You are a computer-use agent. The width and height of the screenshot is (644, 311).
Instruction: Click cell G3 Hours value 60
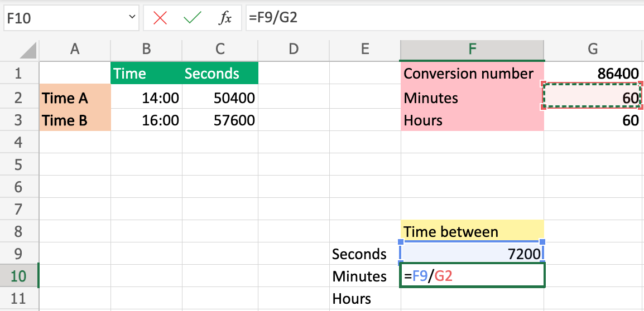click(593, 120)
